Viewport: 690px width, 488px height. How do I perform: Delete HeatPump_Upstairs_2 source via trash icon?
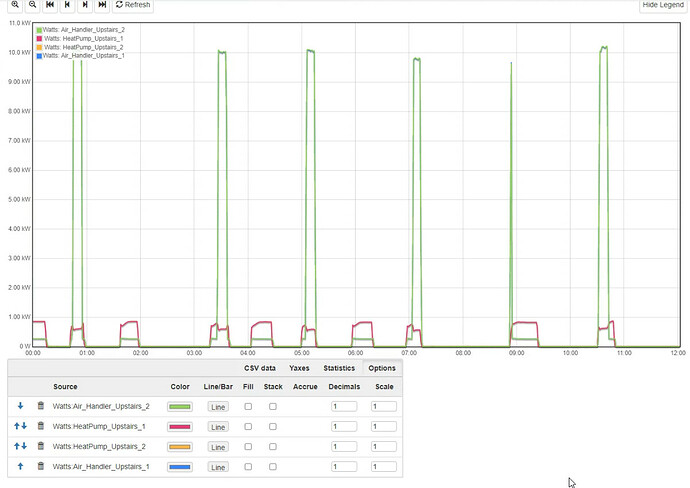(40, 446)
